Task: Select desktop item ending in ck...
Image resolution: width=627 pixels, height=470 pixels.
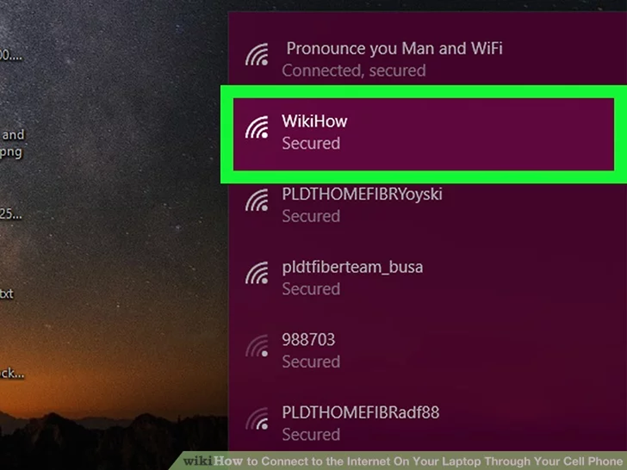Action: 12,373
